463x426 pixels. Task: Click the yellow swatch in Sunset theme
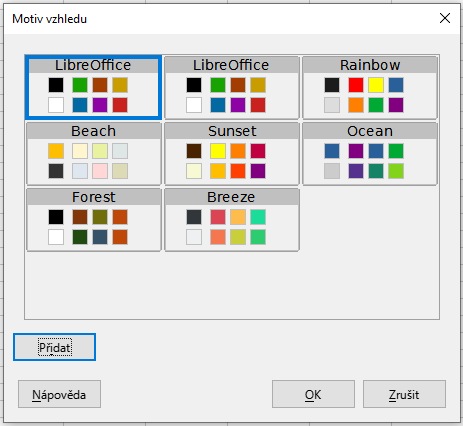click(218, 151)
